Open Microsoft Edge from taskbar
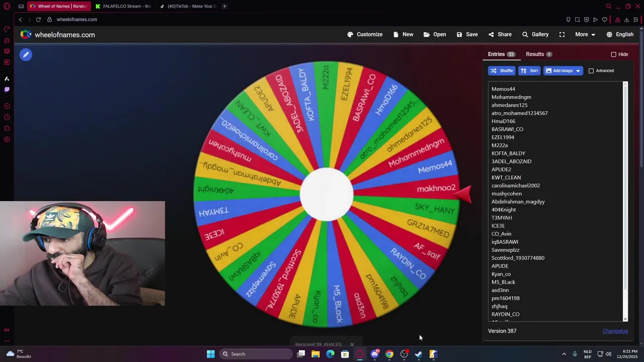644x362 pixels. 330,354
